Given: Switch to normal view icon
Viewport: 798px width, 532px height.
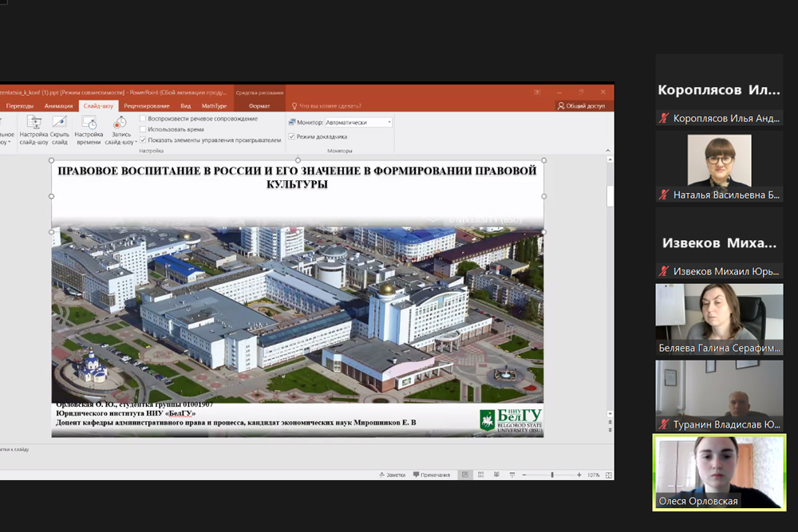Looking at the screenshot, I should click(x=465, y=475).
